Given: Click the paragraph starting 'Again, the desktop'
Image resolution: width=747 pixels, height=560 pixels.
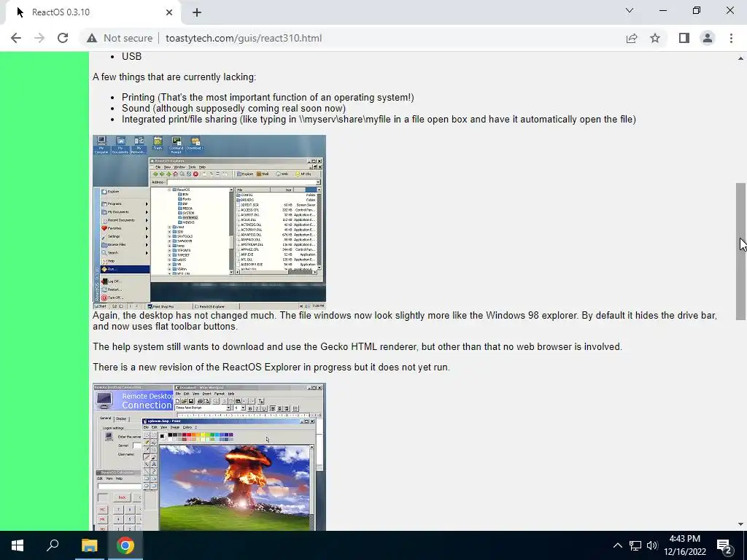Looking at the screenshot, I should (x=405, y=321).
